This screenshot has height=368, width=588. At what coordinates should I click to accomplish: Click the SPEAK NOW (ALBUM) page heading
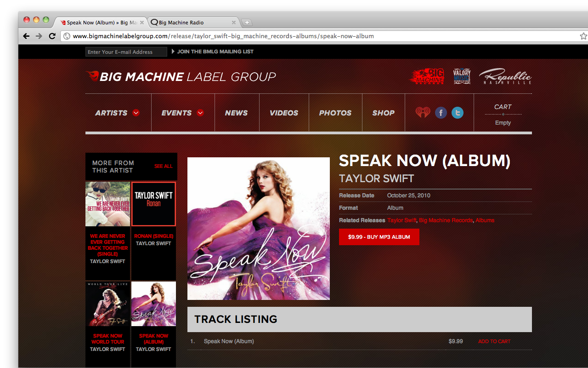click(424, 161)
